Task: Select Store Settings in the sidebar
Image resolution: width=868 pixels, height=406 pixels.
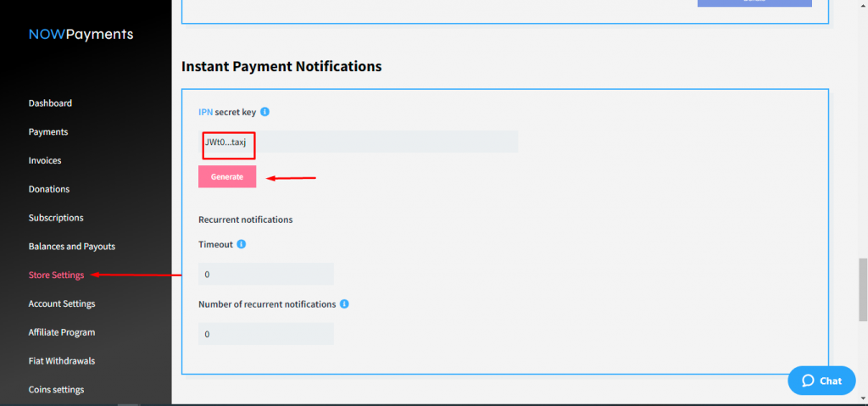Action: [56, 275]
